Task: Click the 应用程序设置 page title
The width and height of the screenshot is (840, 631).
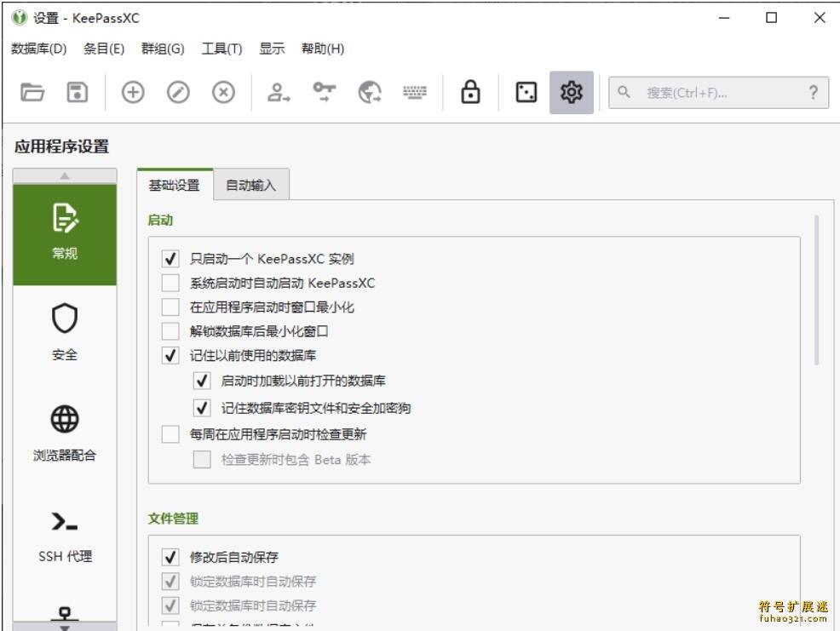Action: pos(61,146)
